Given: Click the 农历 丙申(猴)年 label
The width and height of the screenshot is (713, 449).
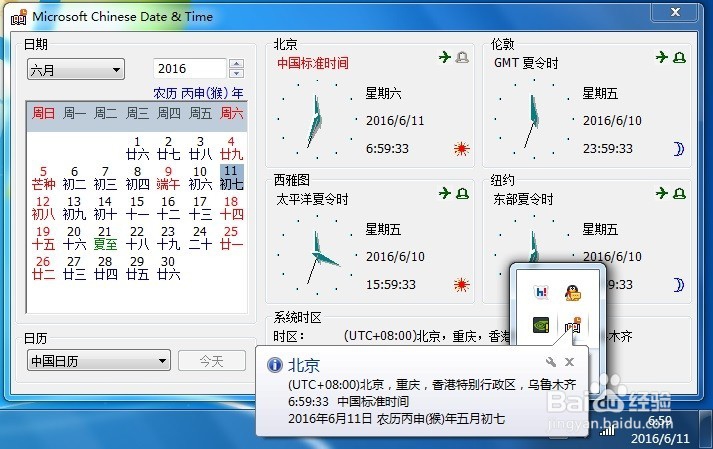Looking at the screenshot, I should 198,93.
